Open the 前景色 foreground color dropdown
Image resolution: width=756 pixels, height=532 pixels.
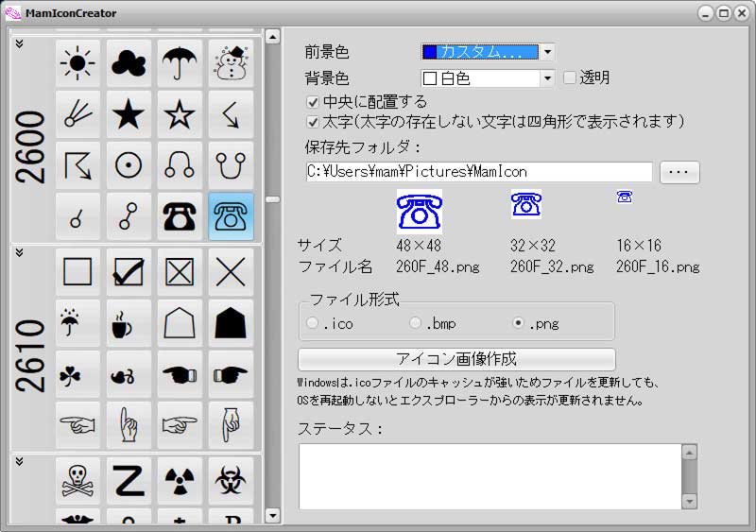pos(548,52)
